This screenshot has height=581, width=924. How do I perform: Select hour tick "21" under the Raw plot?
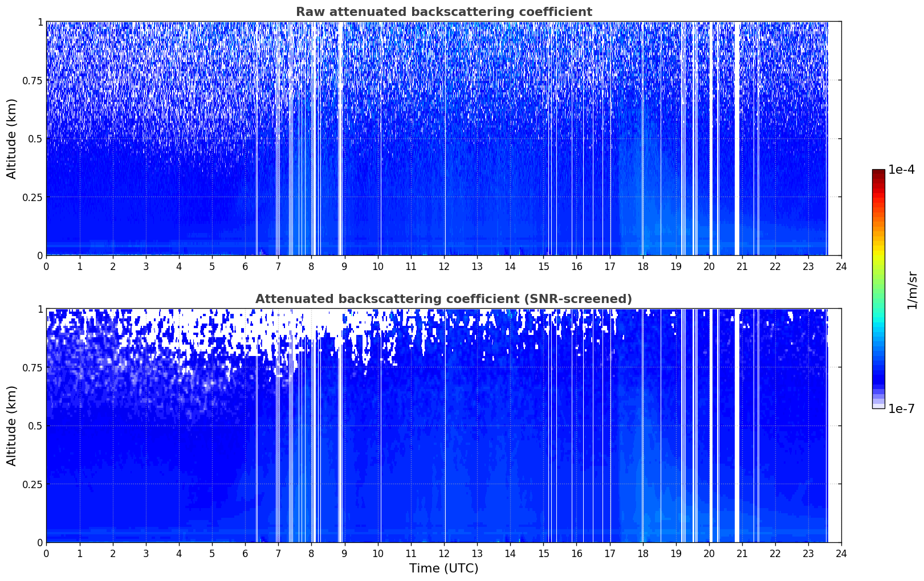(x=742, y=266)
